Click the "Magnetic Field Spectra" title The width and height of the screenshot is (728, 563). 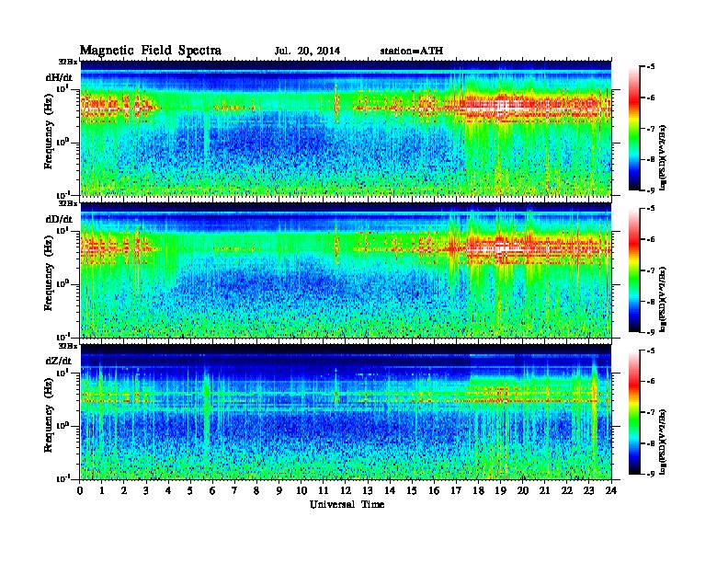click(151, 51)
